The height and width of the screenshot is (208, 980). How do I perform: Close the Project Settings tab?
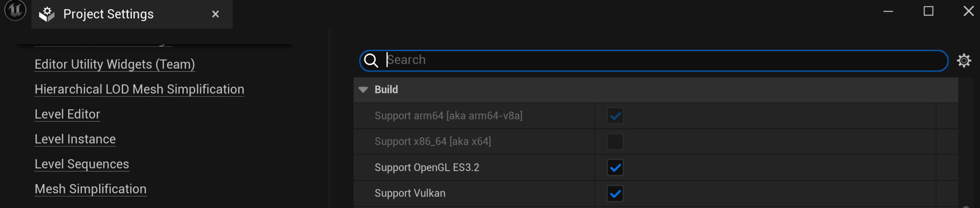click(x=215, y=14)
